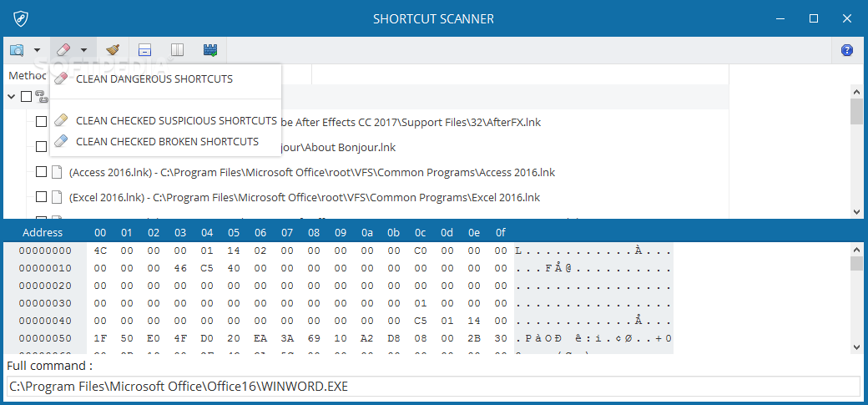Check the root group checkbox beside chain icon
This screenshot has height=405, width=868.
[26, 96]
